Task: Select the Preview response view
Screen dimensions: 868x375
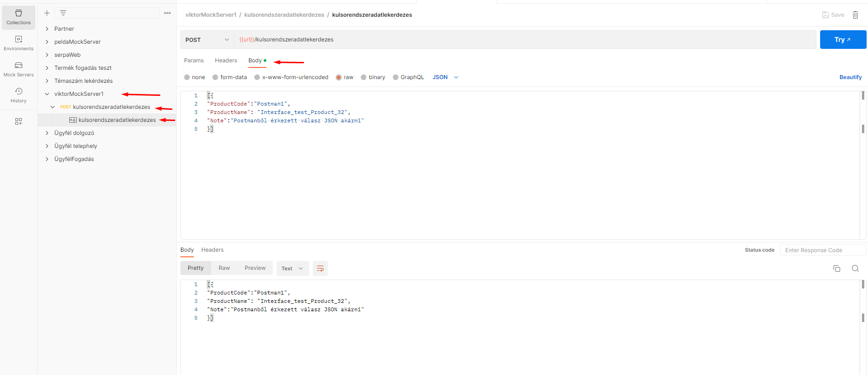Action: 255,268
